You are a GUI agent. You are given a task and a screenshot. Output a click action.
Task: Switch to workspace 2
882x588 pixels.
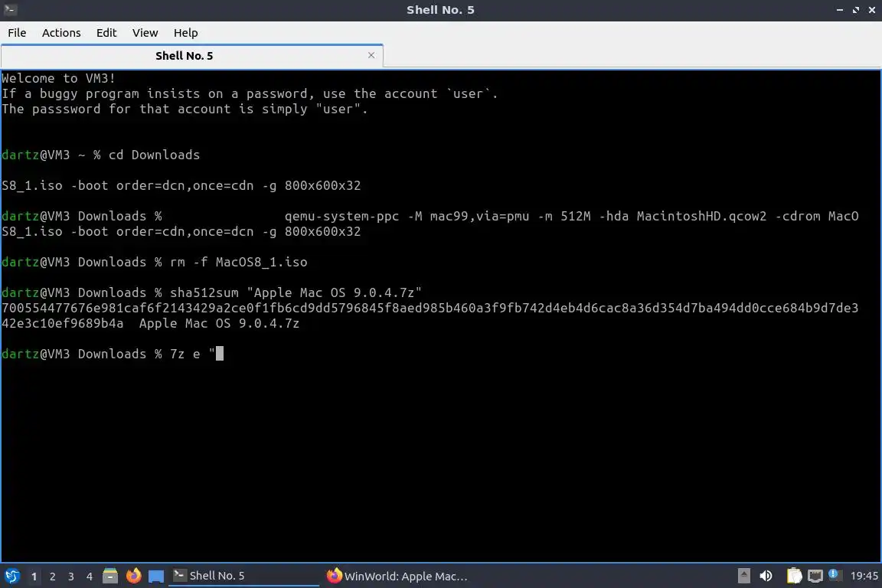click(x=52, y=577)
